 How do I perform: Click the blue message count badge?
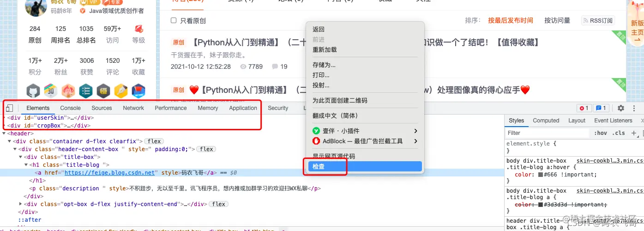(x=601, y=108)
